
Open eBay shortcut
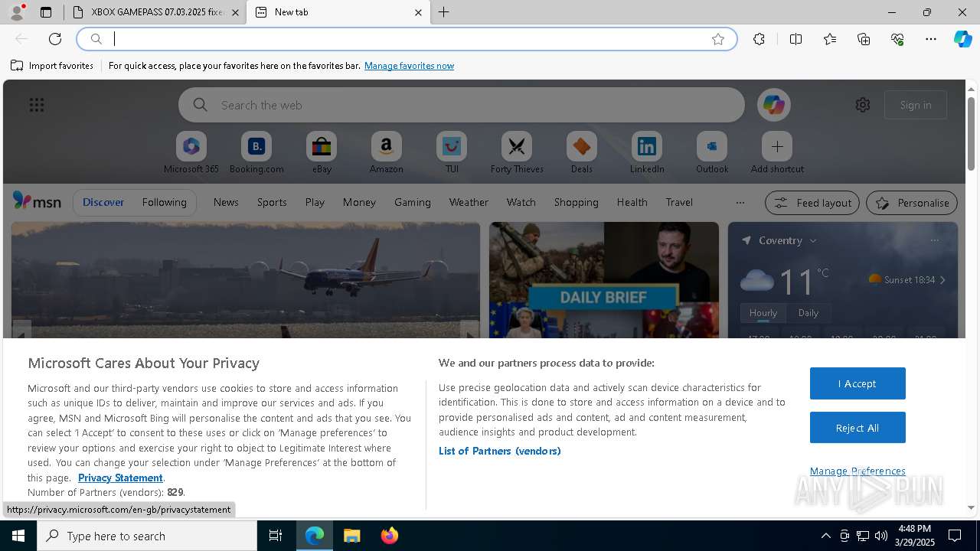tap(322, 152)
